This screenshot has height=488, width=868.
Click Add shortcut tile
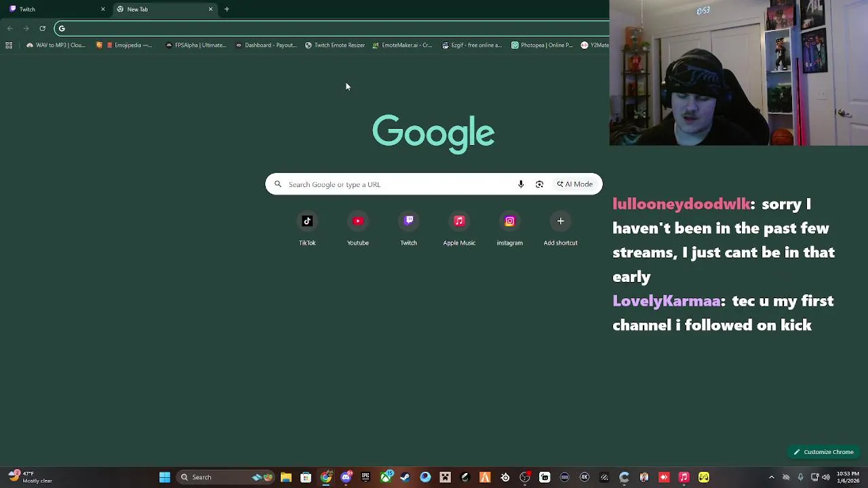[560, 229]
